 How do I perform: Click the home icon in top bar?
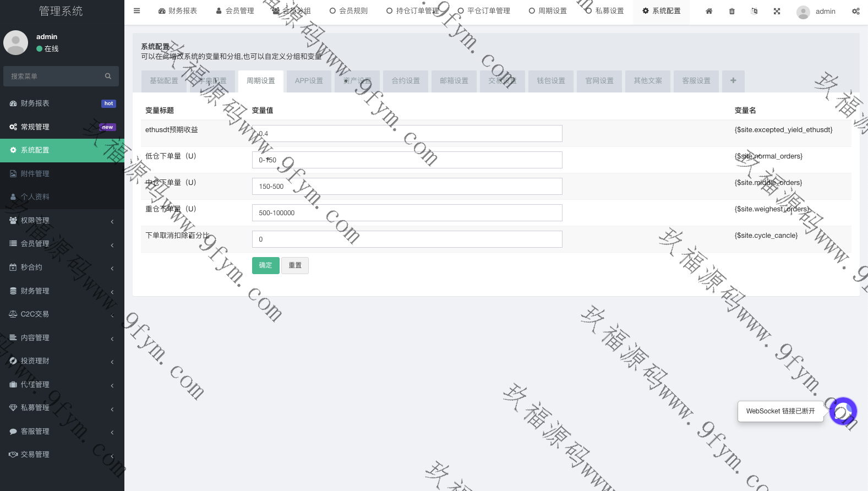tap(709, 11)
